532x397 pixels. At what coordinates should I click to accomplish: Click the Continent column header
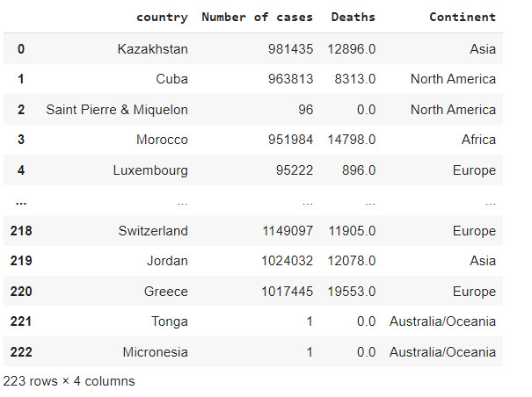coord(462,18)
